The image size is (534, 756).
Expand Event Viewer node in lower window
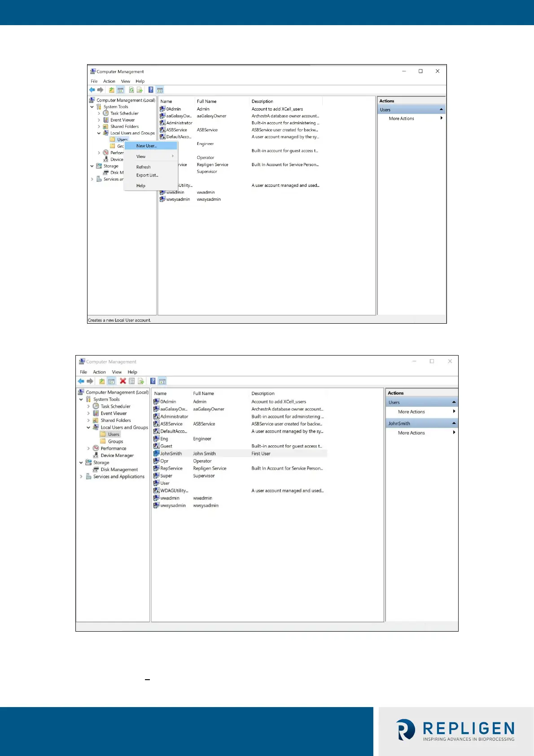(88, 413)
